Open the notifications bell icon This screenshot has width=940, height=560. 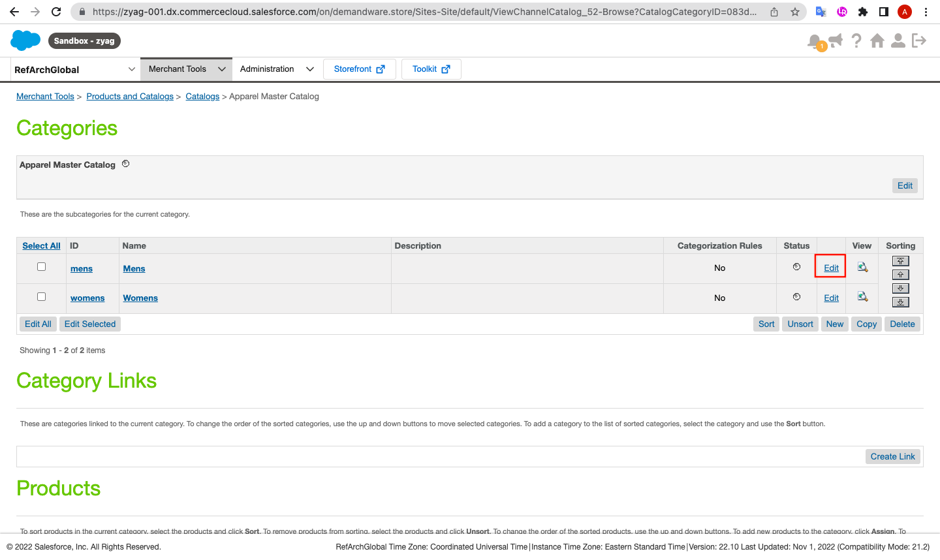814,41
